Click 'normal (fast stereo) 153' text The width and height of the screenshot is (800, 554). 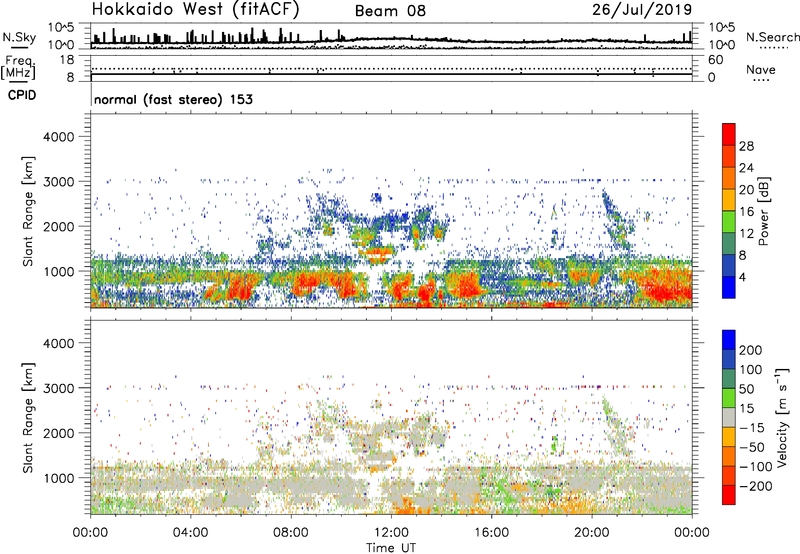pos(173,99)
